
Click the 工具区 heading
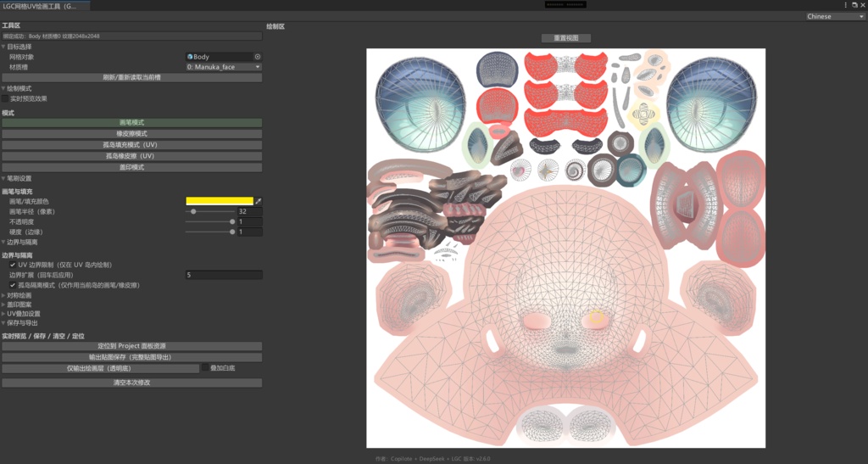11,26
